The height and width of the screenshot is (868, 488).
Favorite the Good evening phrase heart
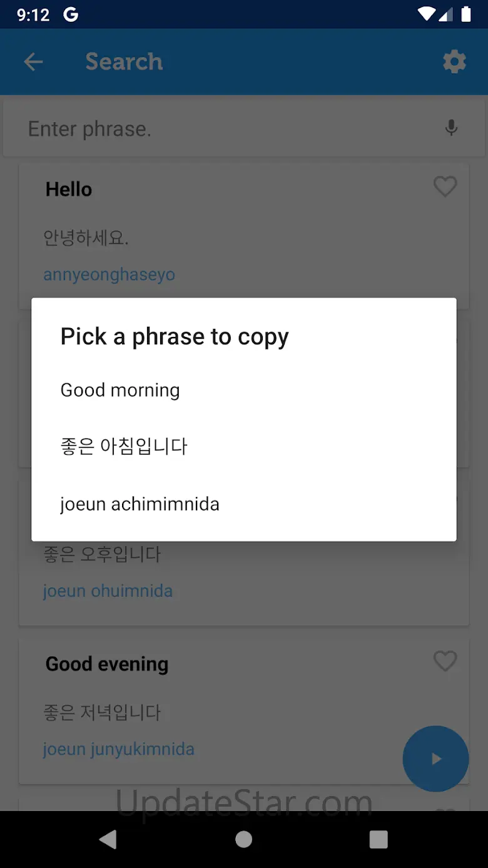coord(445,661)
